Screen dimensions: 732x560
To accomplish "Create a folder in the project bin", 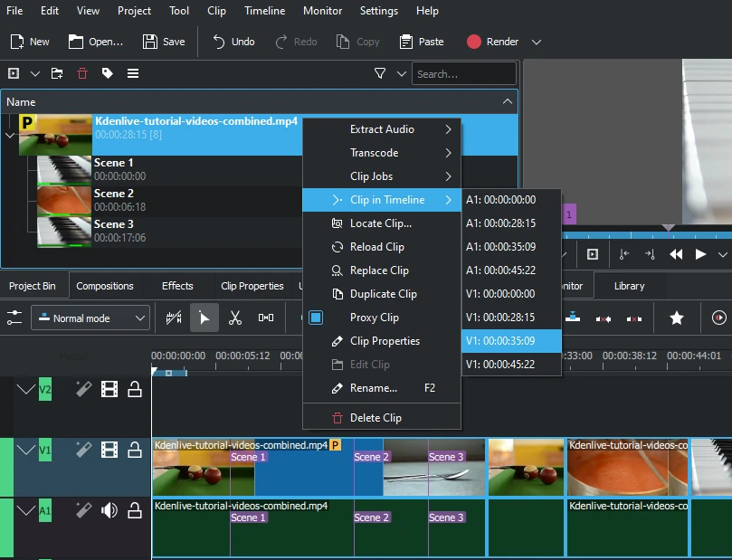I will 57,73.
